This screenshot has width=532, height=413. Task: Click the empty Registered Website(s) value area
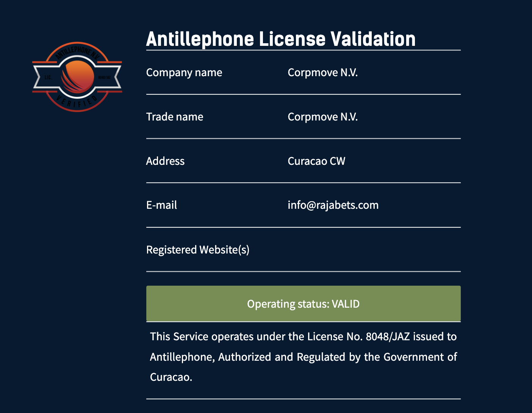(x=374, y=250)
